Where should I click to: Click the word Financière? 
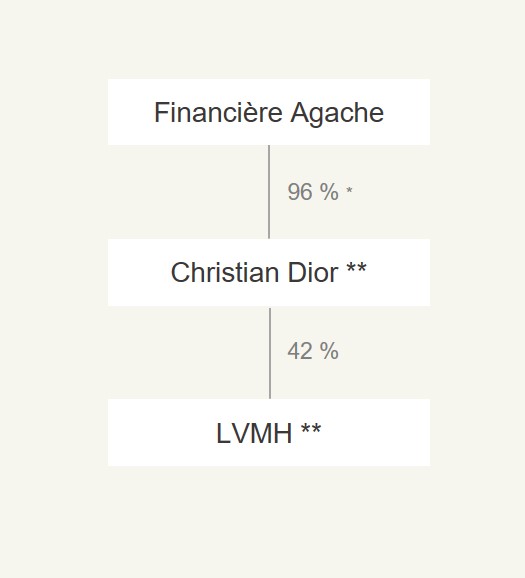pyautogui.click(x=218, y=112)
